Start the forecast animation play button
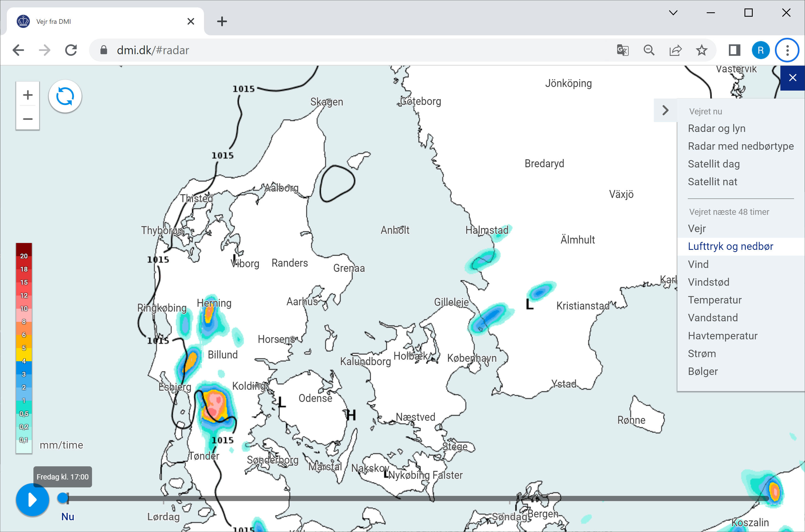 point(32,499)
